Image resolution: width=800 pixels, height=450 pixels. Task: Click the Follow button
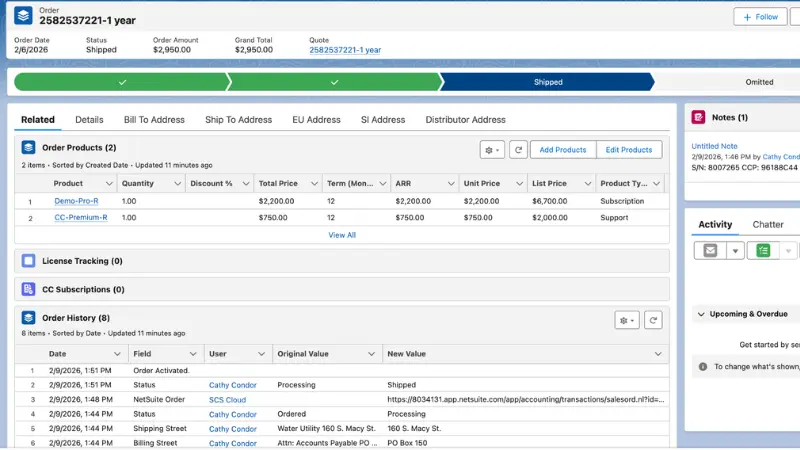[x=760, y=17]
